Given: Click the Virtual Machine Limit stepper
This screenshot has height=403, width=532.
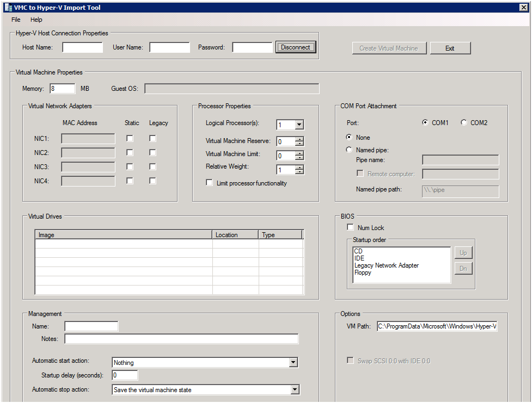Looking at the screenshot, I should coord(299,156).
